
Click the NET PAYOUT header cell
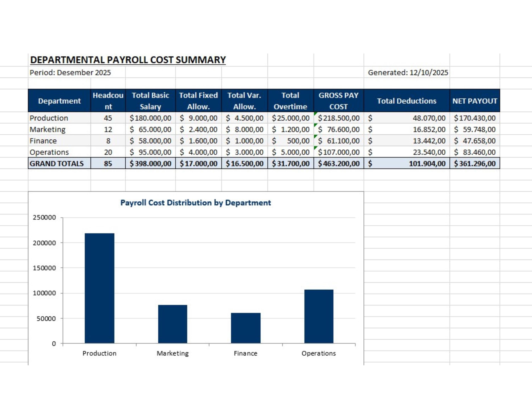coord(475,101)
